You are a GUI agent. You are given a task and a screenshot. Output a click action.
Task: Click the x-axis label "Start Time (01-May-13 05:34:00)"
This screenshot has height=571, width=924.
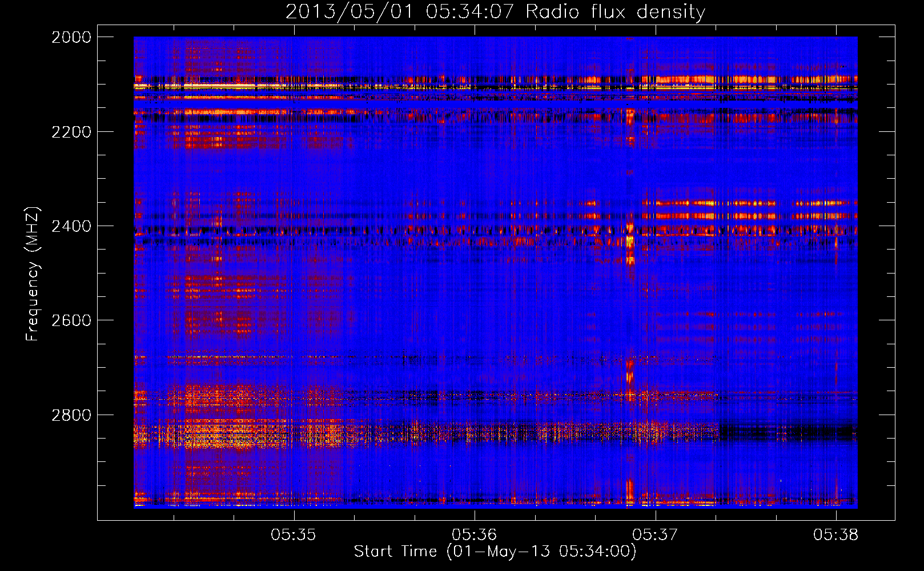point(495,552)
